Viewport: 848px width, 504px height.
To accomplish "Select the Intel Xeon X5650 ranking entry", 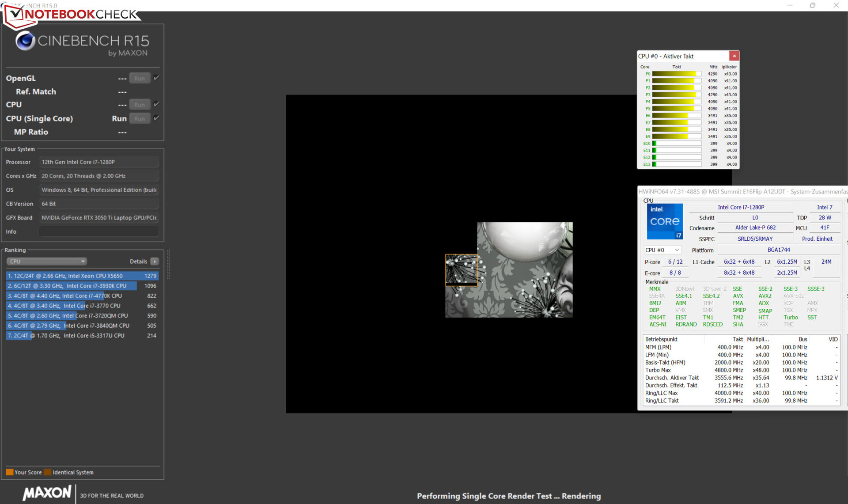I will [82, 276].
